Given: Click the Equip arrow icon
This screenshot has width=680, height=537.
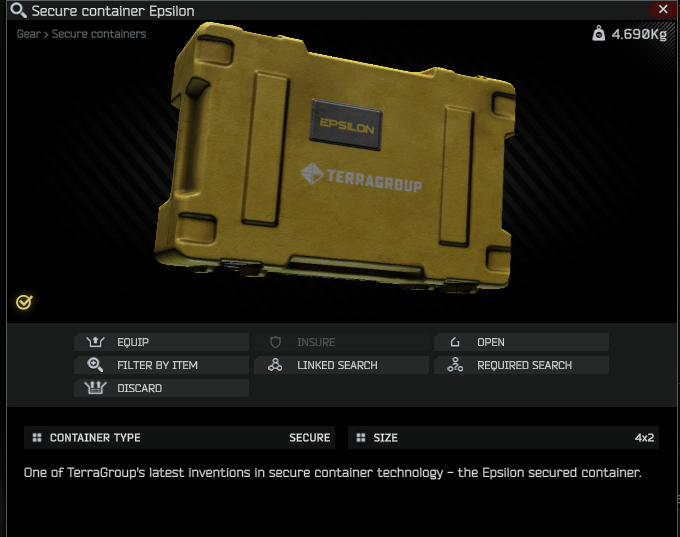Looking at the screenshot, I should [x=95, y=342].
